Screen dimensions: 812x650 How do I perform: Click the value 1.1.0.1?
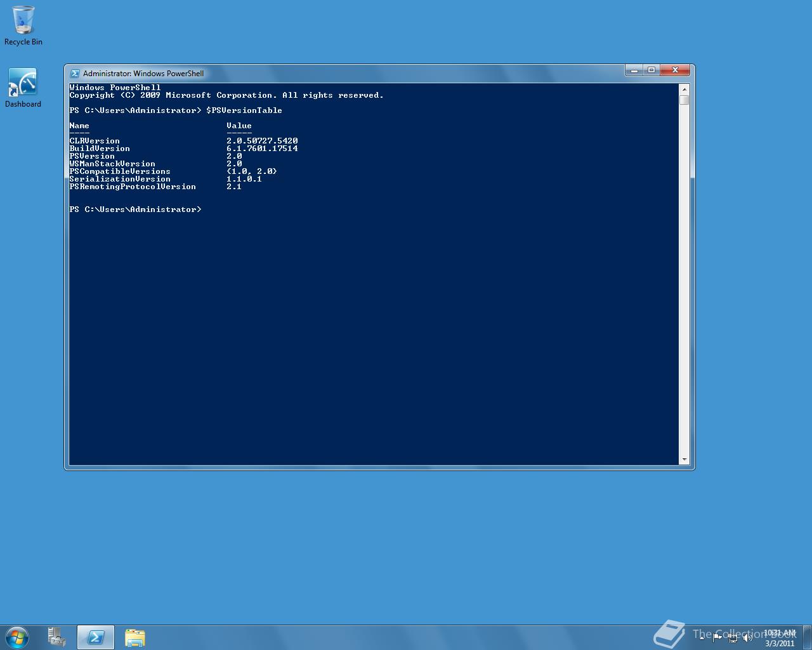244,179
